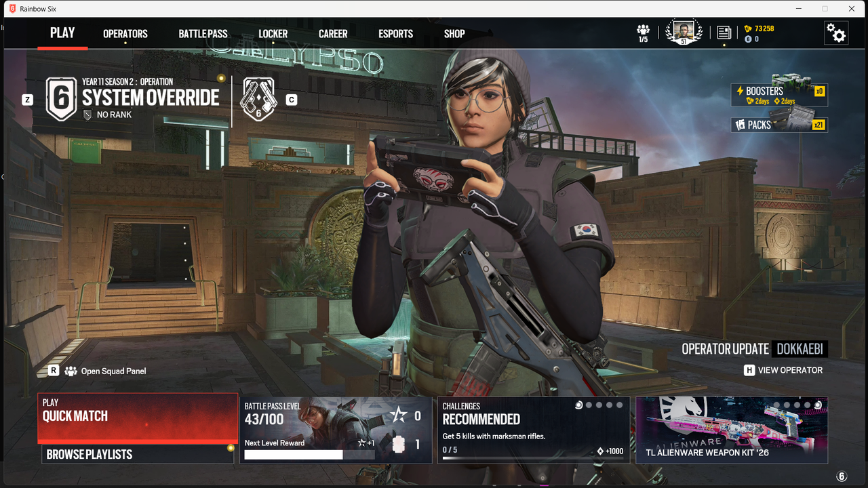Screen dimensions: 868x488
Task: Start a Quick Match
Action: point(138,418)
